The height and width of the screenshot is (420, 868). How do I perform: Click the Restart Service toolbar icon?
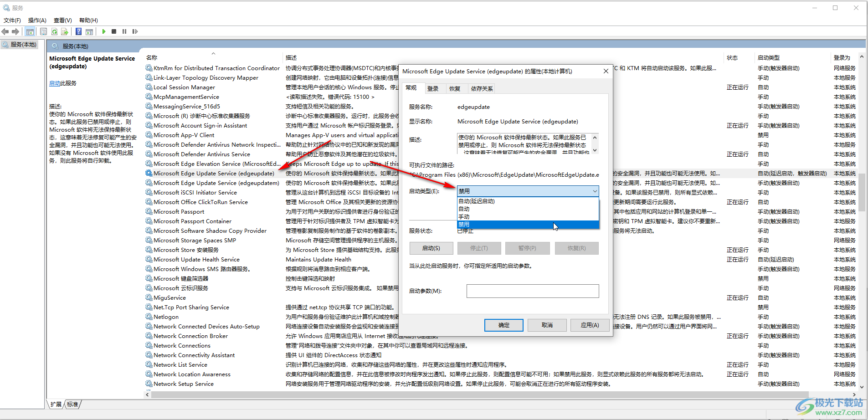tap(135, 31)
